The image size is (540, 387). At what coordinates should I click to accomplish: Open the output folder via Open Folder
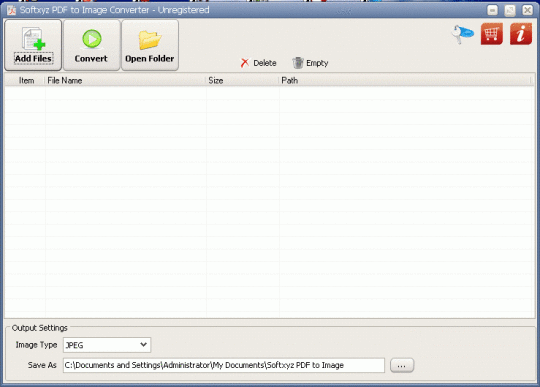[x=150, y=45]
